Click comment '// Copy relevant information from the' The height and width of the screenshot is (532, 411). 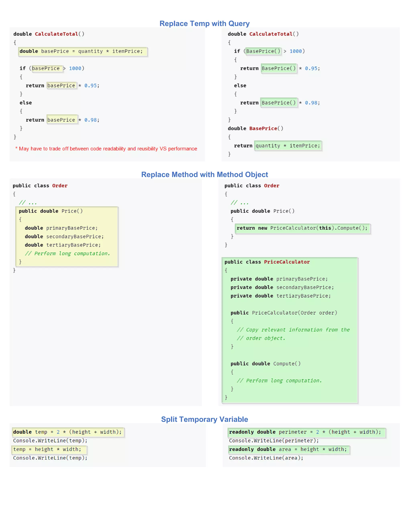click(293, 330)
